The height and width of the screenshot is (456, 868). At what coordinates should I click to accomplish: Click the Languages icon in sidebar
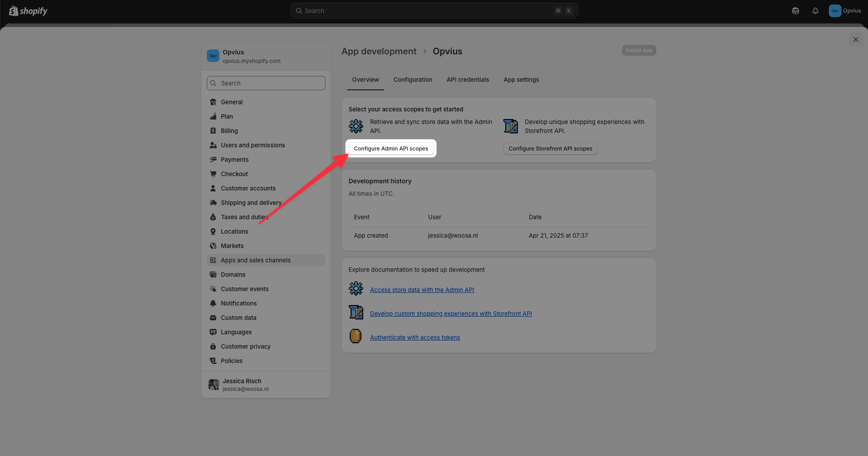[x=213, y=332]
